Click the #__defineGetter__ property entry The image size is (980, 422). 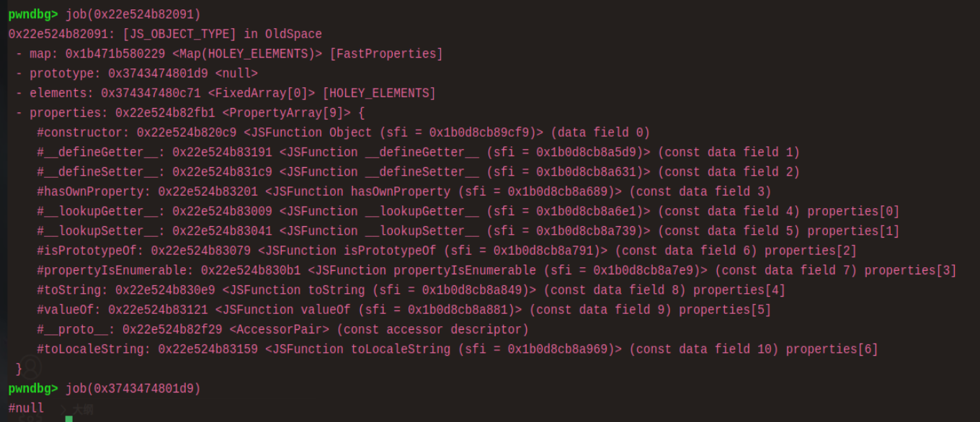[x=418, y=153]
